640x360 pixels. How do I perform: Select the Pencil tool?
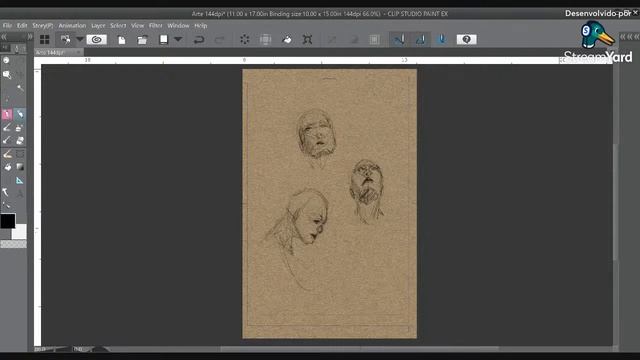20,114
